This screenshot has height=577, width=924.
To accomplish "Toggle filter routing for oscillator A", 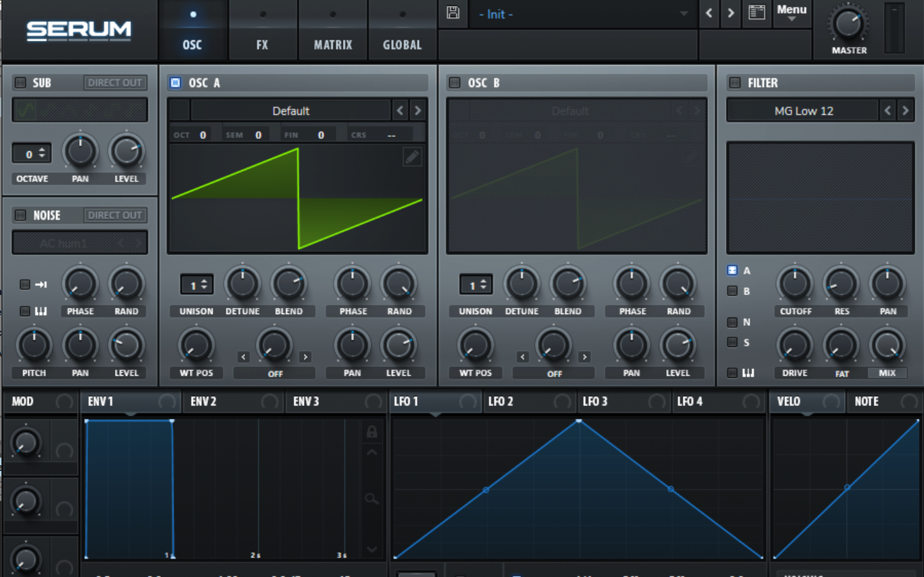I will tap(732, 270).
